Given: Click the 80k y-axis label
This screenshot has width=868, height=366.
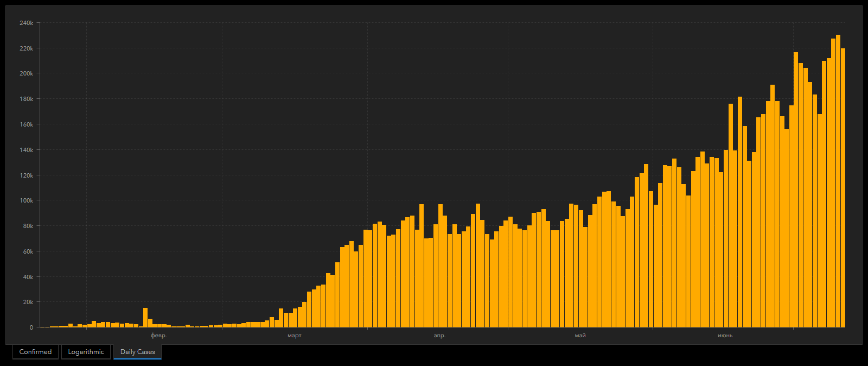Looking at the screenshot, I should [28, 226].
